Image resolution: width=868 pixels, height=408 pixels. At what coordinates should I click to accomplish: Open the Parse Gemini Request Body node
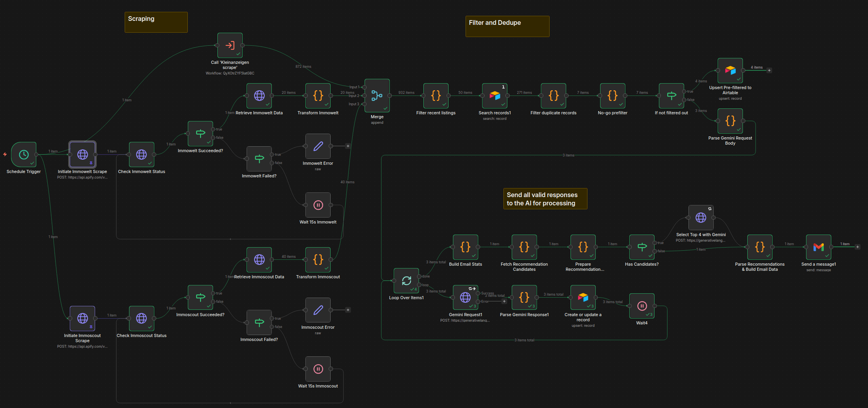[x=730, y=121]
